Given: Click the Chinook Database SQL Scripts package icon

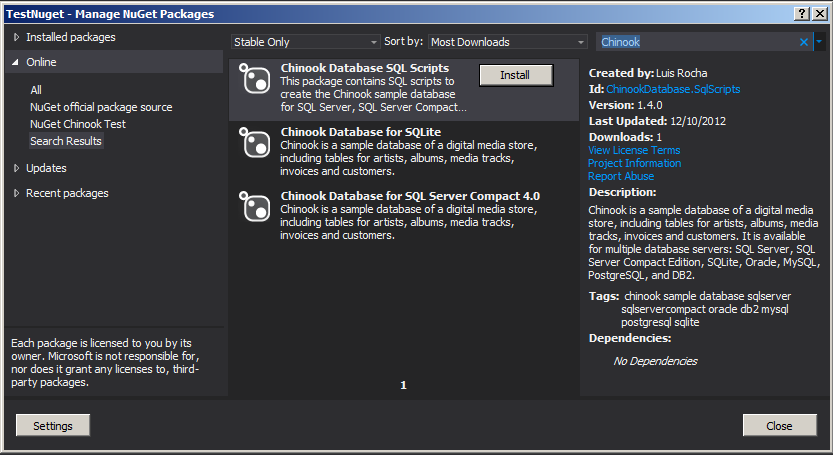Looking at the screenshot, I should tap(255, 79).
